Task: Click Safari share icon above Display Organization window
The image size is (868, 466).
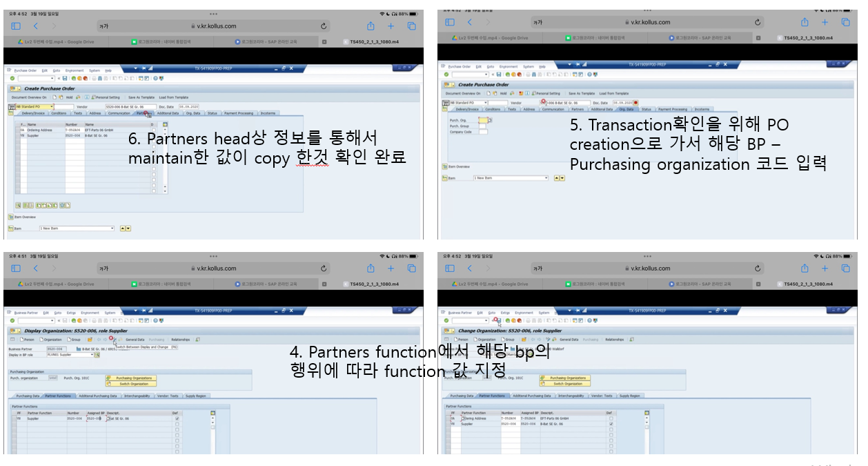Action: coord(371,268)
